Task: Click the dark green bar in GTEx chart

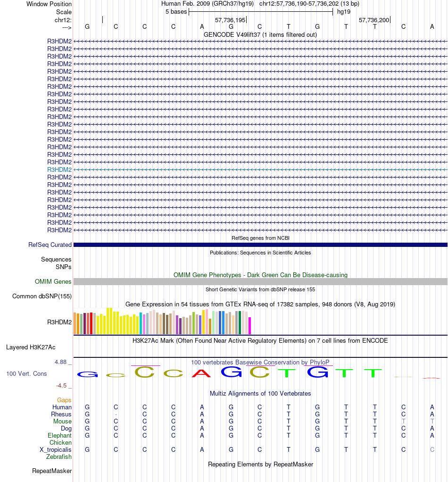Action: (x=240, y=323)
